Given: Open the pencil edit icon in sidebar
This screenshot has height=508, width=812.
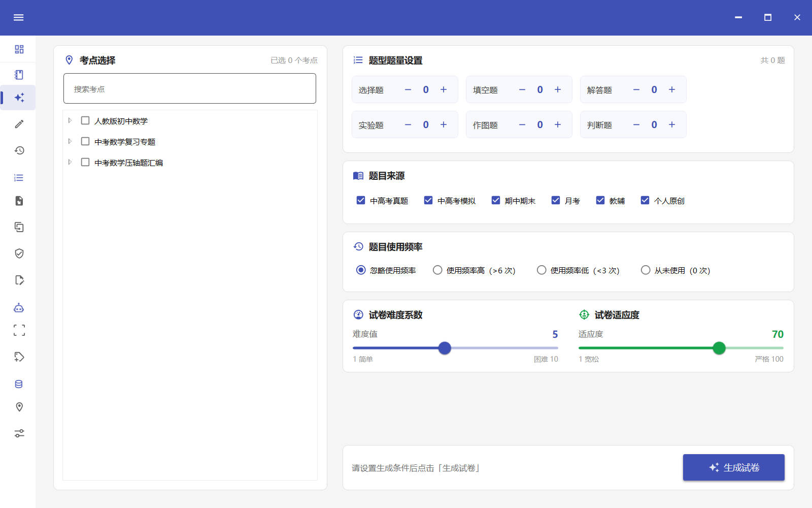Looking at the screenshot, I should pyautogui.click(x=19, y=124).
